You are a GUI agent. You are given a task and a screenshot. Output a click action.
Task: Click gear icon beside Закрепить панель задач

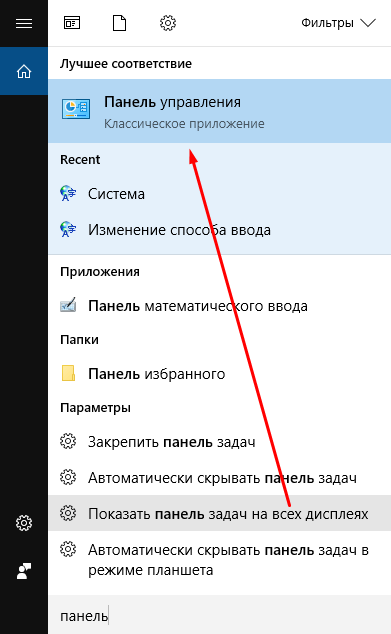point(68,441)
